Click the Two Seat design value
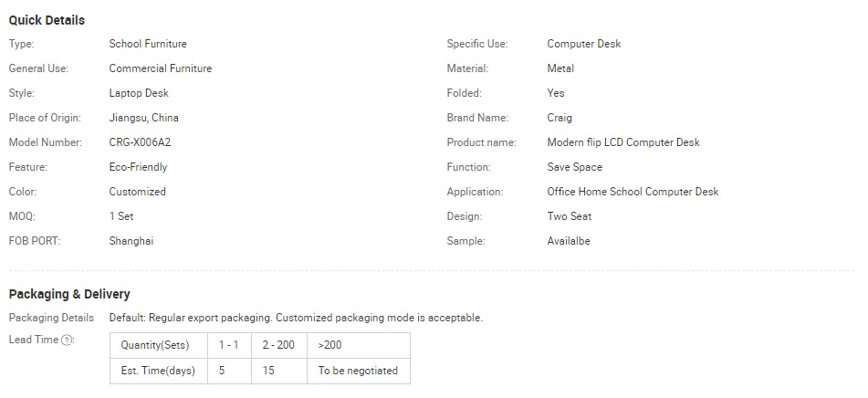 tap(570, 216)
